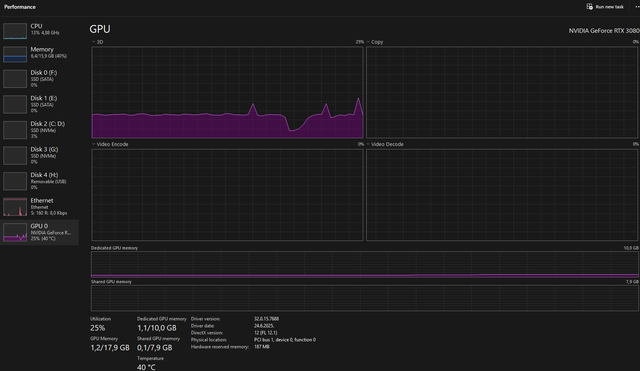
Task: Open Disk 2 (C: D:) entry
Action: [40, 130]
